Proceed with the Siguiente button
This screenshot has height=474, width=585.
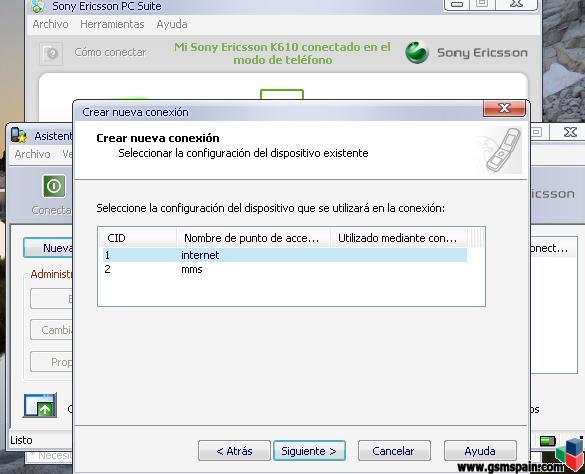(309, 451)
